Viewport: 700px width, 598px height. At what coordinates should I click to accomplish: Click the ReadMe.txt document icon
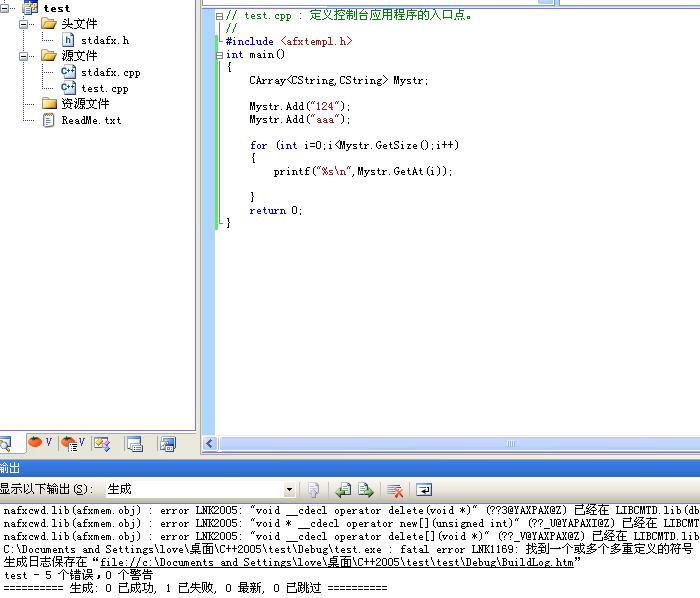coord(49,120)
